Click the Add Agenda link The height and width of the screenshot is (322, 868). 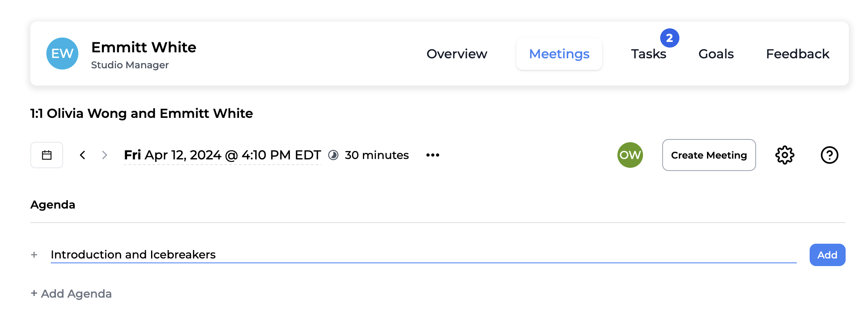(72, 294)
